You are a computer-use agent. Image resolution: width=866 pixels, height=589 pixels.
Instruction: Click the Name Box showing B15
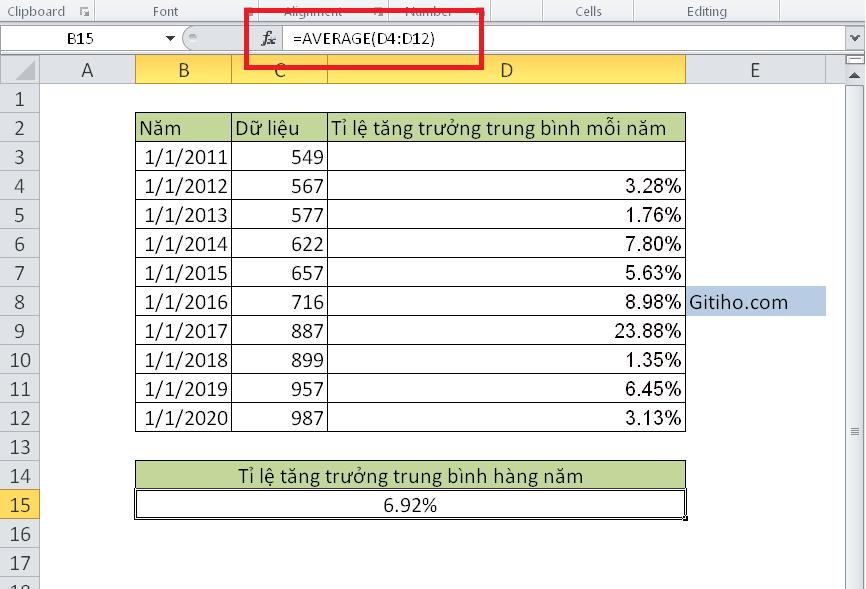80,37
